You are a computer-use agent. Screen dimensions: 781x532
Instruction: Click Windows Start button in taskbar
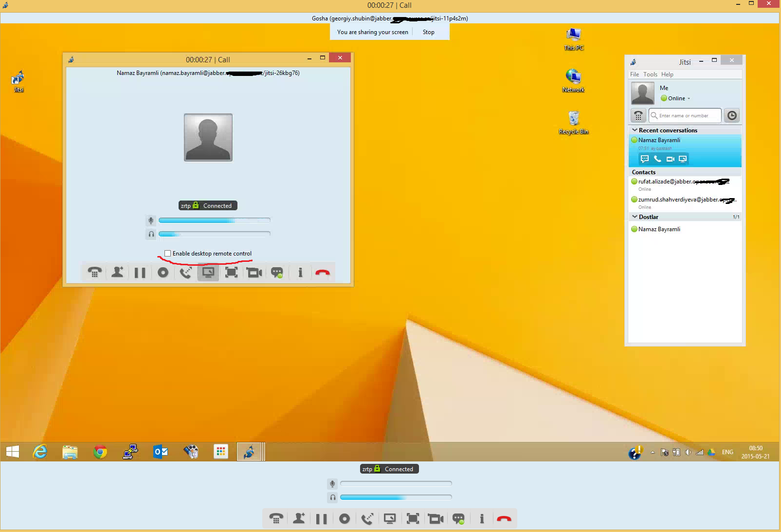13,452
